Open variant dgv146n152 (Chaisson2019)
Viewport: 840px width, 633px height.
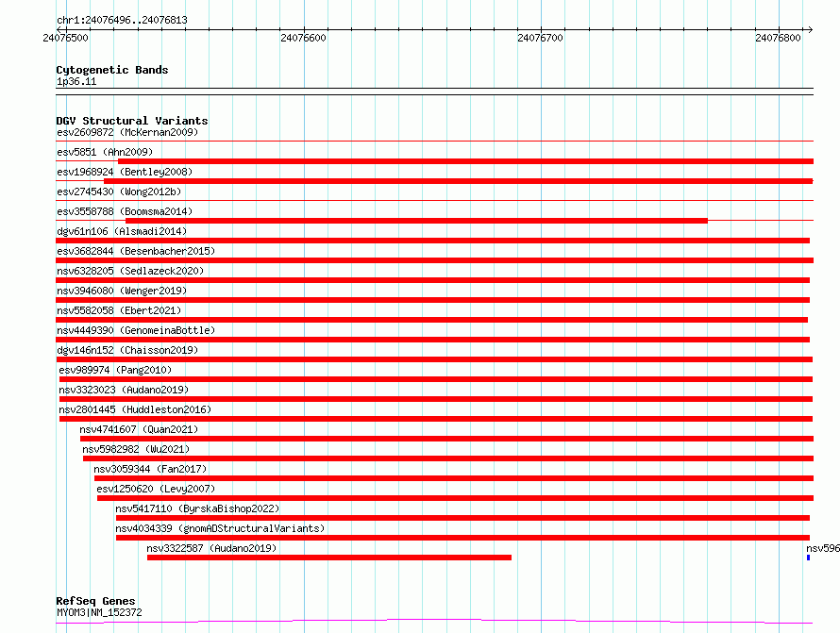coord(127,350)
